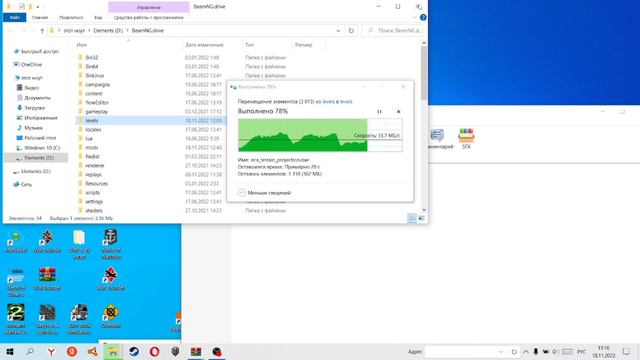Select the Resources folder
This screenshot has width=640, height=360.
pos(96,183)
